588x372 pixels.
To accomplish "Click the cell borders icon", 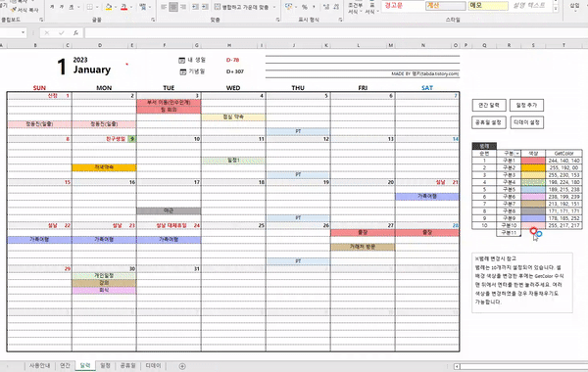I will [90, 7].
